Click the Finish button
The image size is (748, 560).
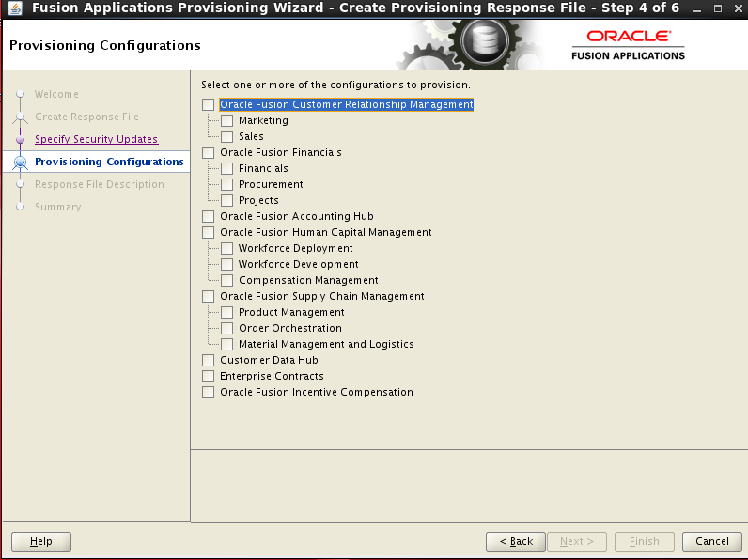coord(645,541)
